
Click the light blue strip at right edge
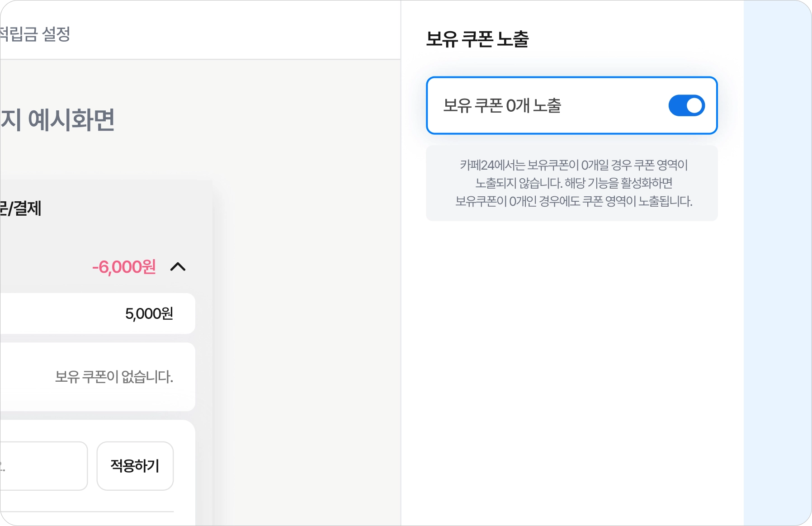click(x=777, y=262)
